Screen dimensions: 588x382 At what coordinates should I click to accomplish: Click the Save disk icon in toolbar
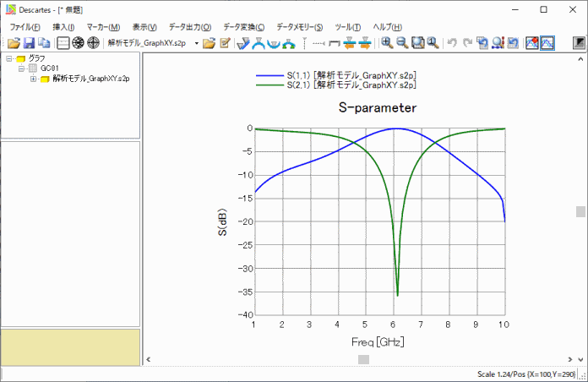(x=29, y=43)
